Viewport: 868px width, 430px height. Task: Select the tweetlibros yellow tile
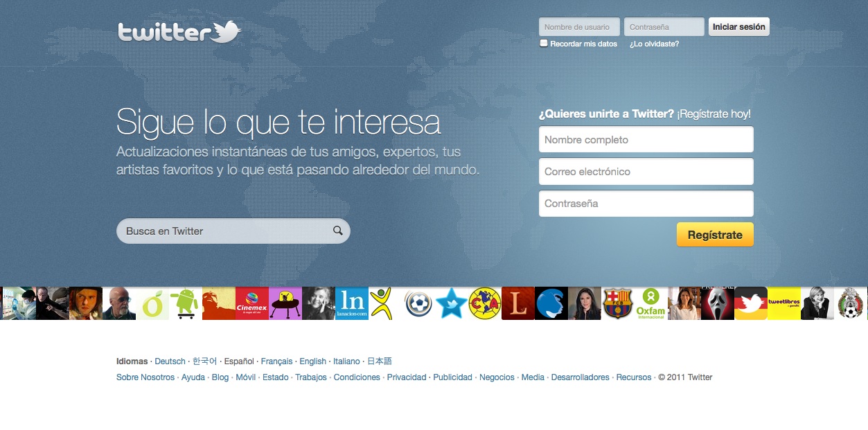pyautogui.click(x=783, y=303)
